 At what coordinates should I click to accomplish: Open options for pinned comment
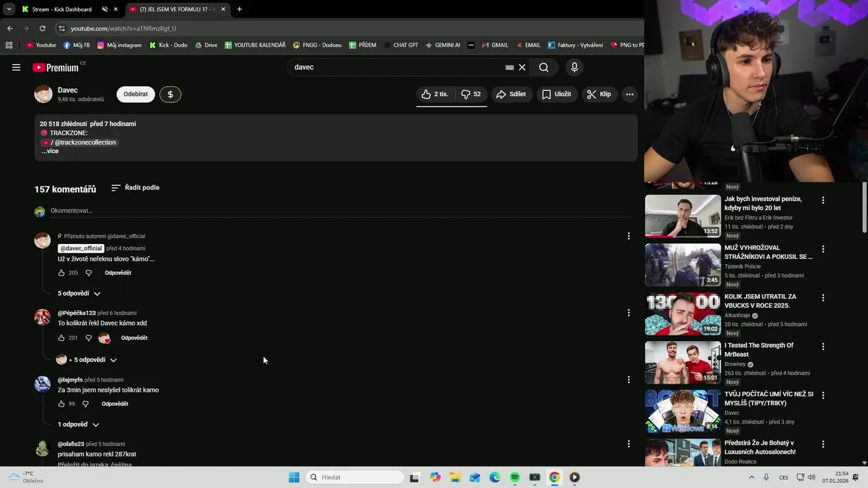pyautogui.click(x=629, y=236)
